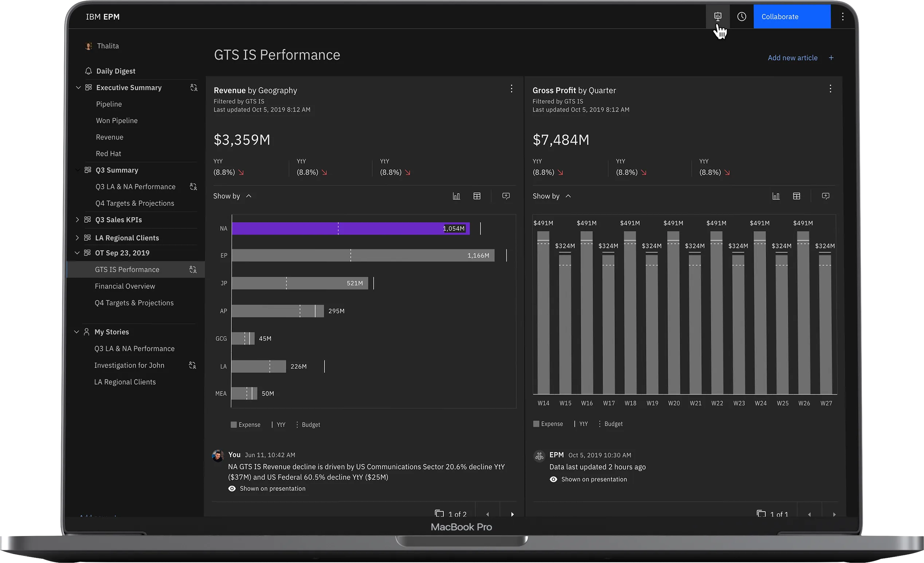Open Q4 Targets & Projections under Q3 Summary
Image resolution: width=924 pixels, height=563 pixels.
pos(134,203)
